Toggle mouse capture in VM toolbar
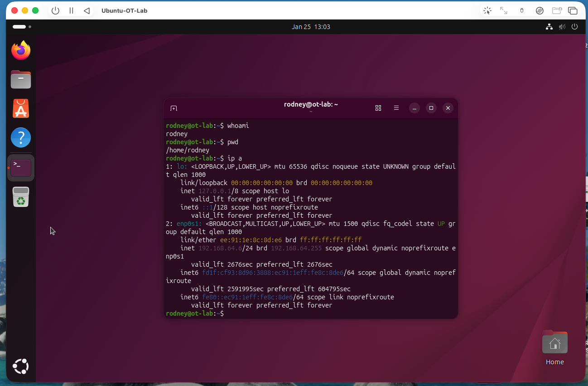This screenshot has width=588, height=386. pyautogui.click(x=487, y=10)
